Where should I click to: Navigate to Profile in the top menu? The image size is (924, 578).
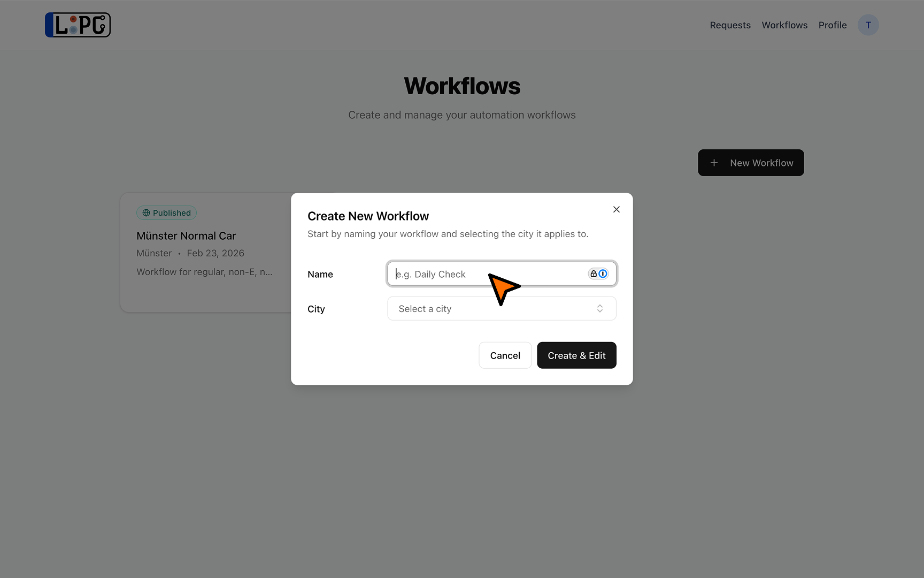coord(832,25)
